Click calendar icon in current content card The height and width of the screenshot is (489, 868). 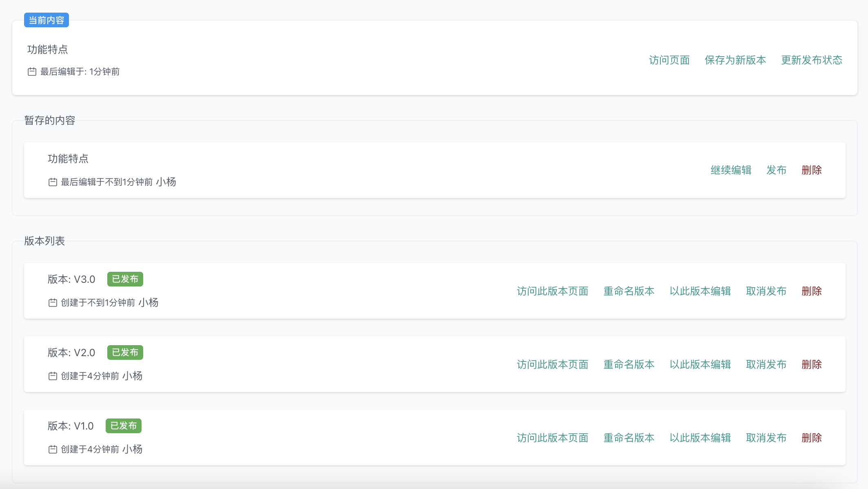point(32,72)
